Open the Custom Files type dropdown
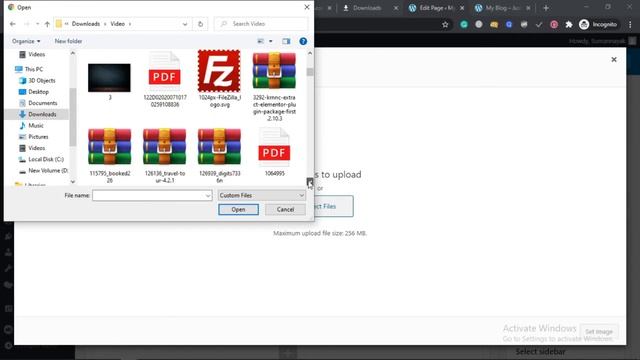Image resolution: width=640 pixels, height=360 pixels. (x=262, y=196)
